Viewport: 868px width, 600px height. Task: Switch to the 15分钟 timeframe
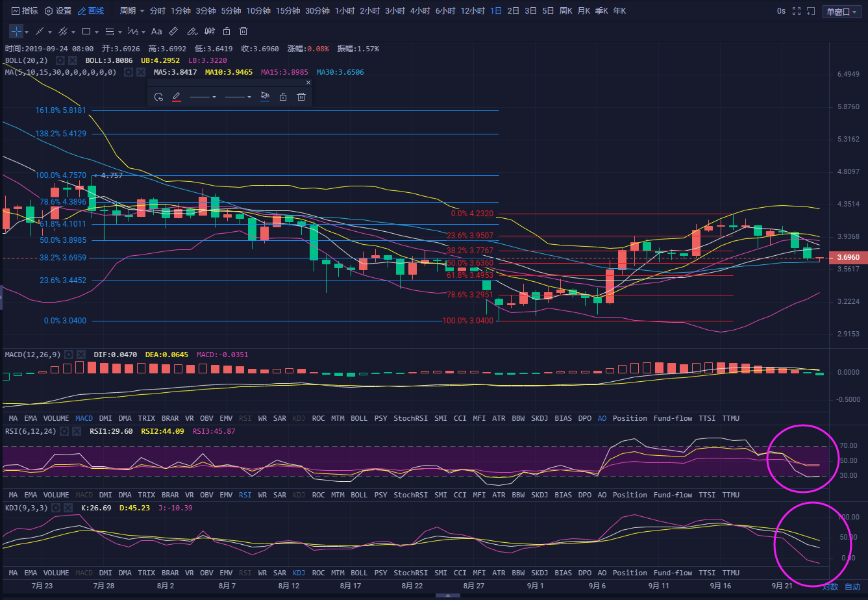(288, 11)
